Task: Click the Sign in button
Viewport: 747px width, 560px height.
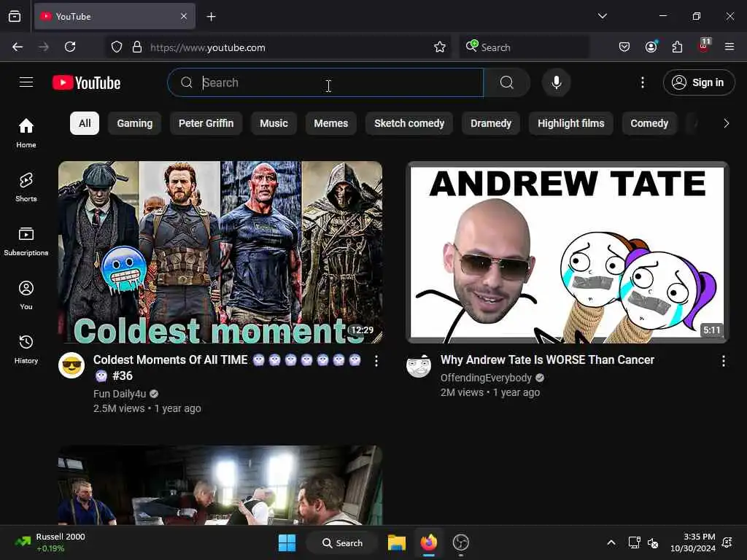Action: click(x=699, y=82)
